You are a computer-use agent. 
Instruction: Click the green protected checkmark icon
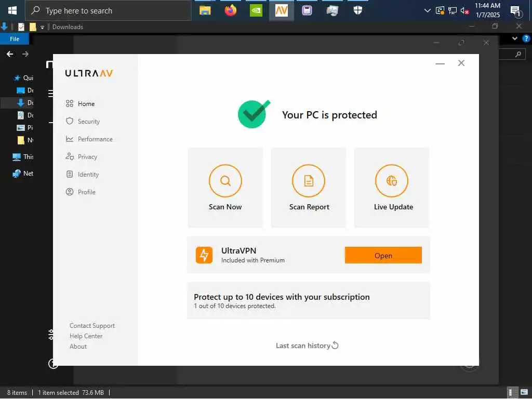(x=254, y=114)
